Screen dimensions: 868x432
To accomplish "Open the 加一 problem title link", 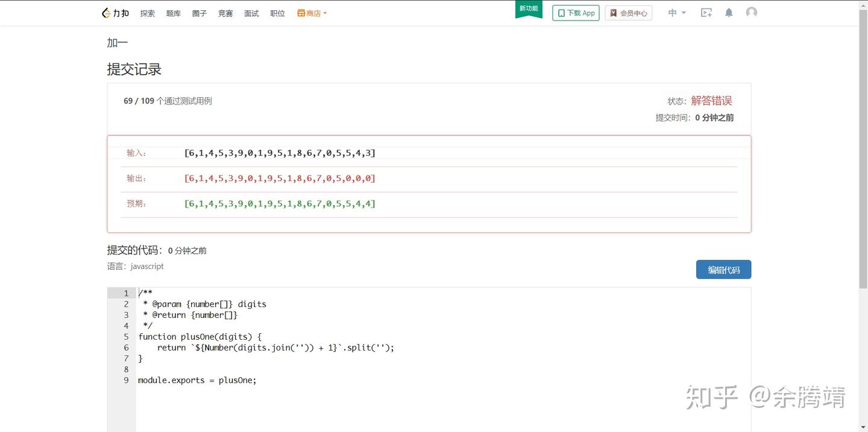I will pos(118,43).
